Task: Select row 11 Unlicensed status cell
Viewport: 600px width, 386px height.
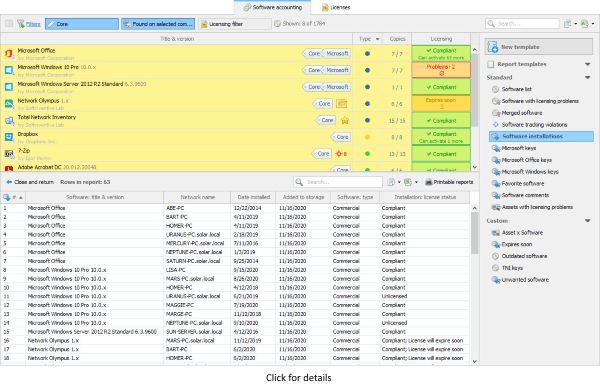Action: point(424,296)
